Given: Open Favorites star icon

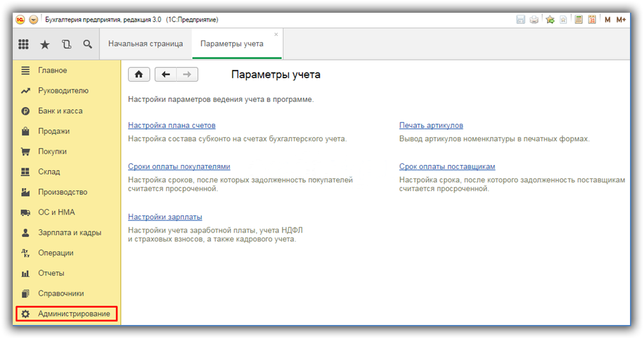Looking at the screenshot, I should click(x=45, y=45).
